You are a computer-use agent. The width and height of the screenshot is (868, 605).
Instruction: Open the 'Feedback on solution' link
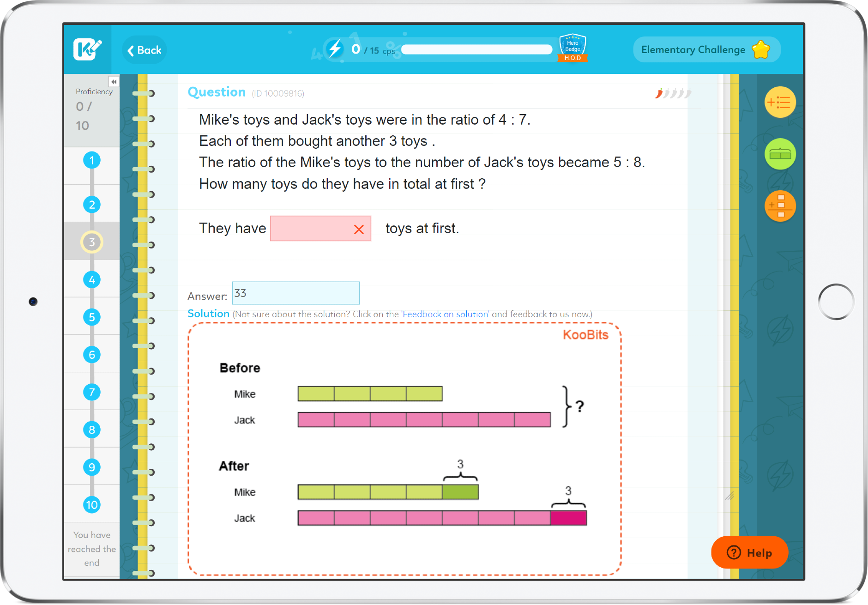coord(445,314)
